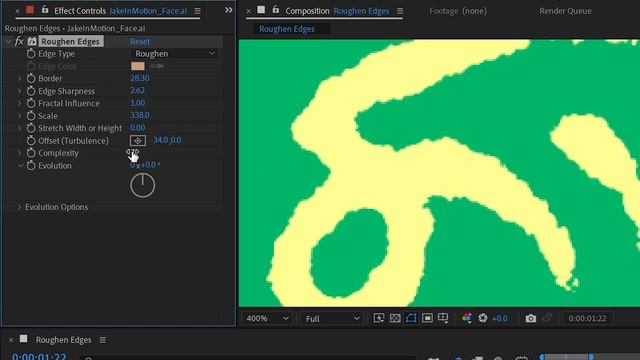Open the Effect Controls panel menu
Screen dimensions: 640x360
[x=197, y=11]
